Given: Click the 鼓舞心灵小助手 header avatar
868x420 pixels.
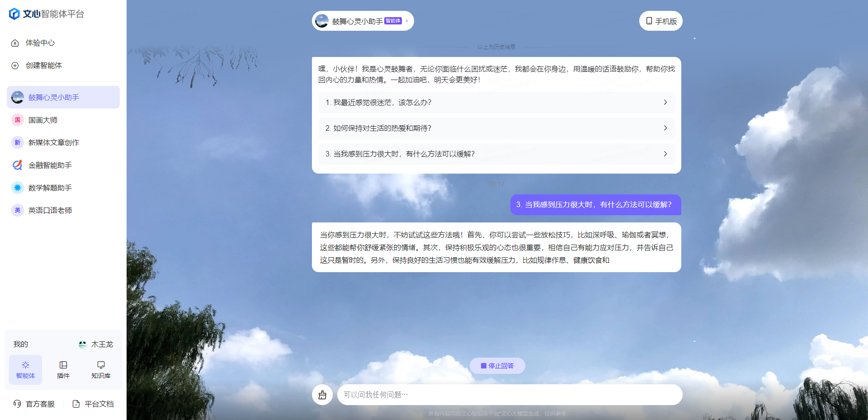Looking at the screenshot, I should pyautogui.click(x=322, y=21).
